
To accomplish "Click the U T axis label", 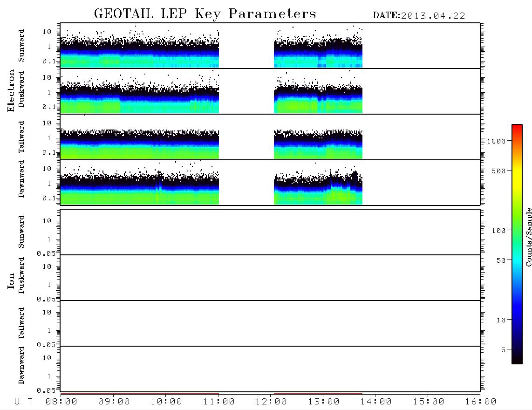I will (23, 402).
